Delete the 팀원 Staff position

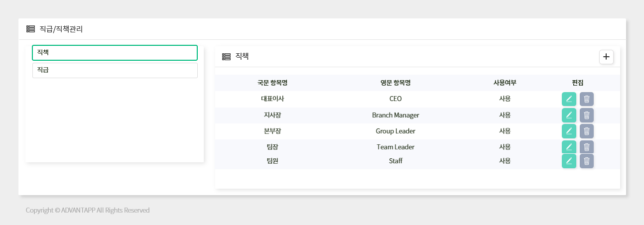587,161
